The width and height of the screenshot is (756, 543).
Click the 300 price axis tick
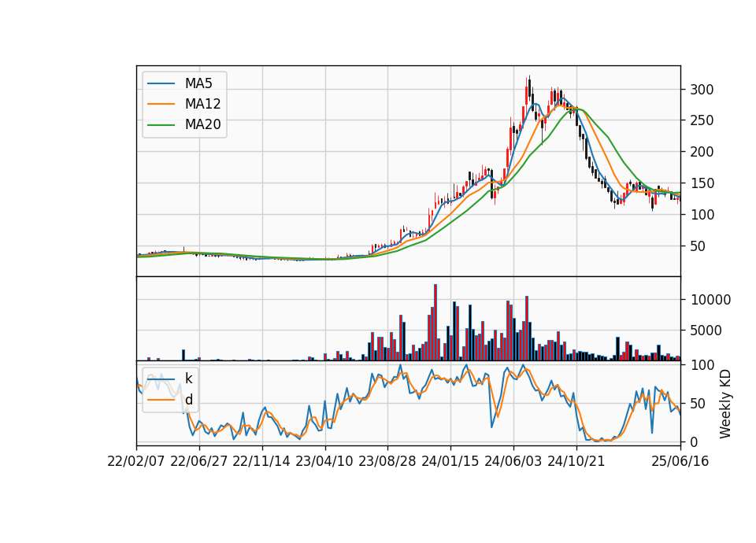tap(702, 90)
